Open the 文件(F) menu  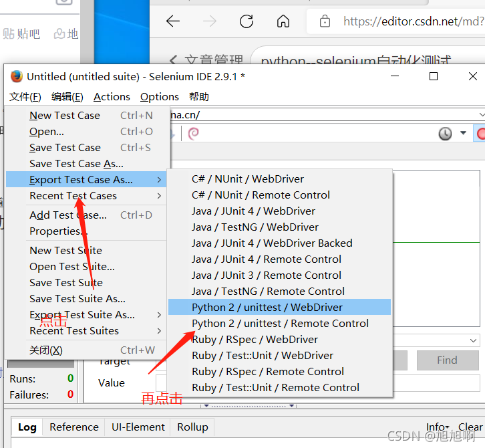click(25, 97)
